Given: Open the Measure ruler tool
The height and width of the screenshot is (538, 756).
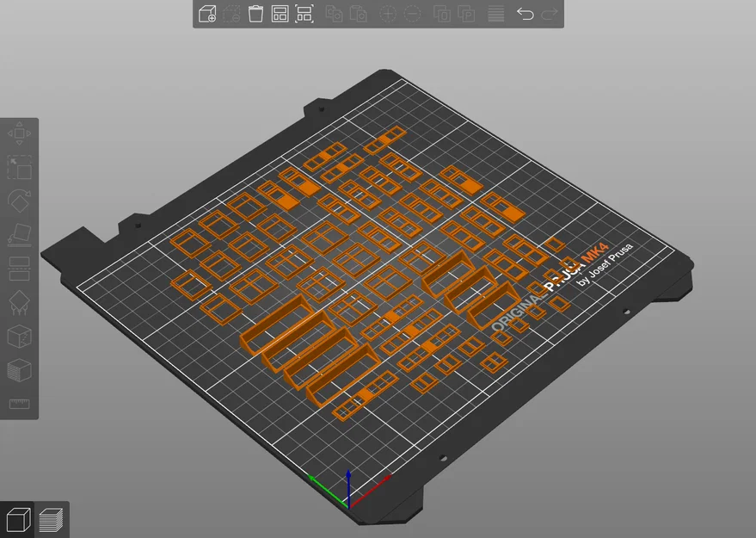Looking at the screenshot, I should pos(19,404).
